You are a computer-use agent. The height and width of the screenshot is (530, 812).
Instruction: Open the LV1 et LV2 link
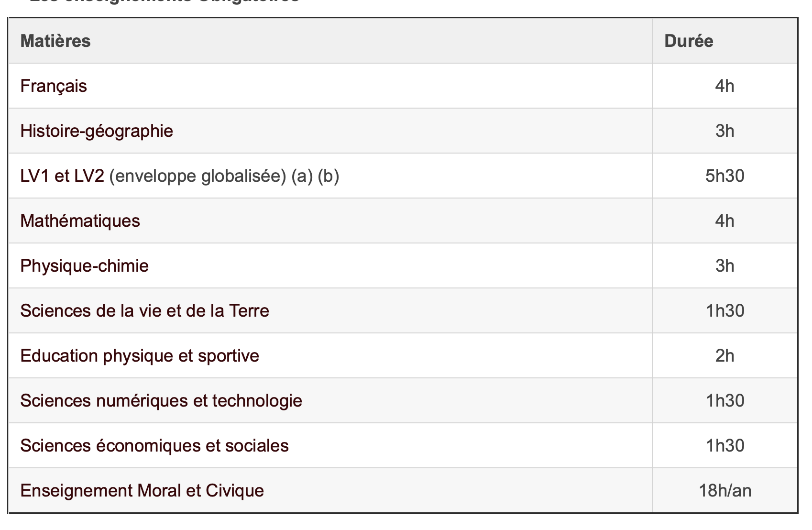pos(62,176)
